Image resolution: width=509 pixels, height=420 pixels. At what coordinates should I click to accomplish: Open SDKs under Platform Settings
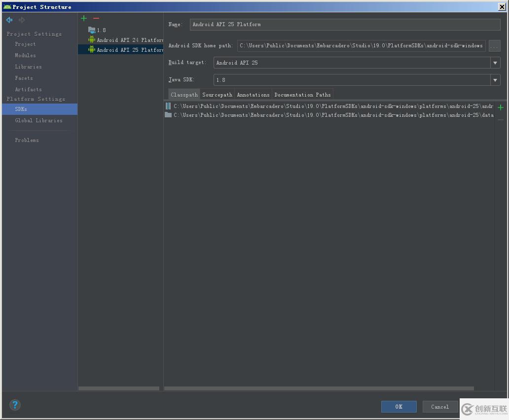point(20,109)
